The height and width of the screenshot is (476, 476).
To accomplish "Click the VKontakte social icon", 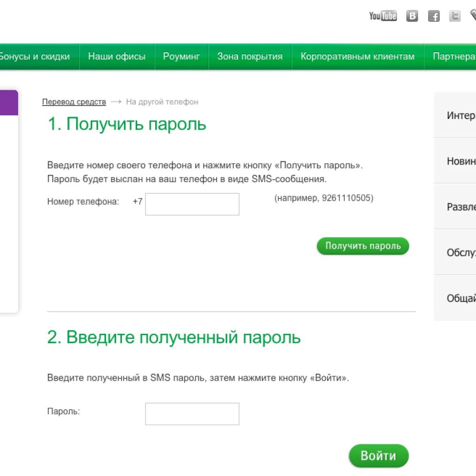I will (x=412, y=15).
